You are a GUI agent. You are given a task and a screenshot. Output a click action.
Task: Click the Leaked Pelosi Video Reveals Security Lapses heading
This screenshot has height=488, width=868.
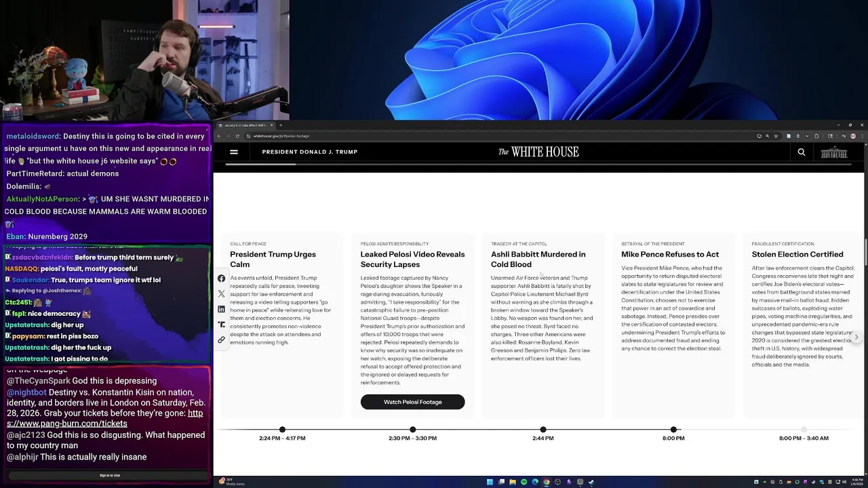412,259
